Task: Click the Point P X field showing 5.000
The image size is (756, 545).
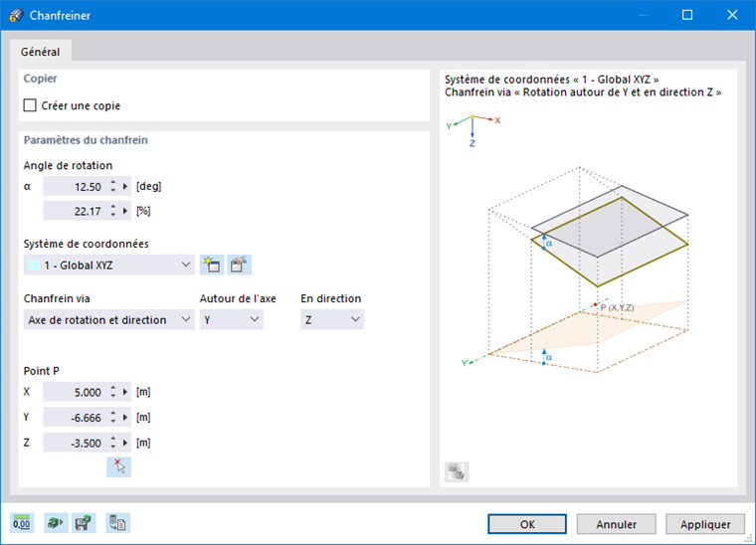Action: tap(76, 392)
